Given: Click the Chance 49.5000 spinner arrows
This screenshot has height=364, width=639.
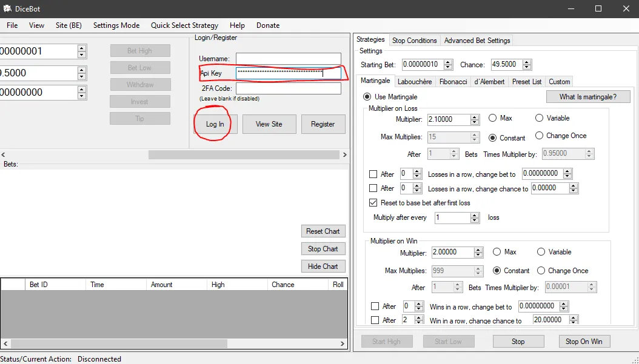Looking at the screenshot, I should click(527, 64).
